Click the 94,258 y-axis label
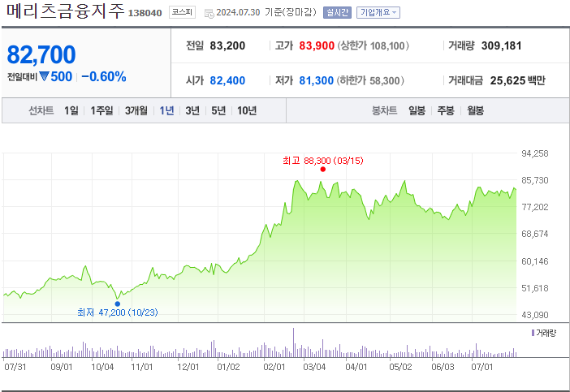 tap(535, 153)
